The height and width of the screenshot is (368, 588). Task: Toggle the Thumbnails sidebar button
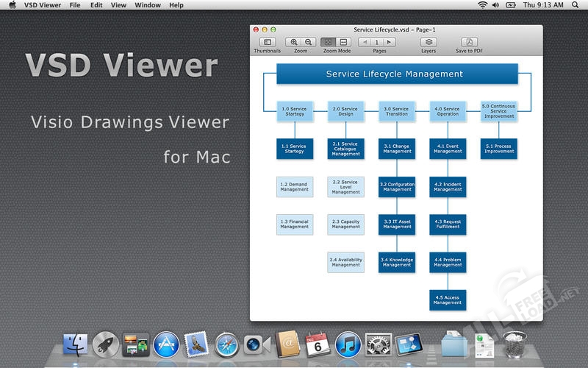(x=268, y=43)
